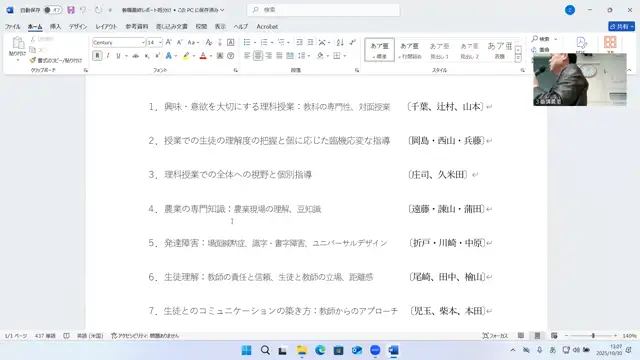Select the 標準 style
This screenshot has width=640, height=360.
pos(379,50)
